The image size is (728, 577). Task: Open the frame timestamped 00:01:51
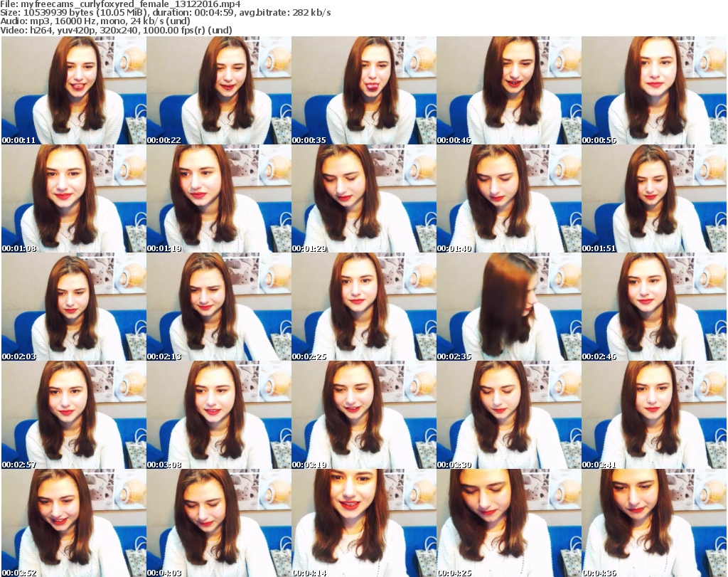click(x=654, y=198)
